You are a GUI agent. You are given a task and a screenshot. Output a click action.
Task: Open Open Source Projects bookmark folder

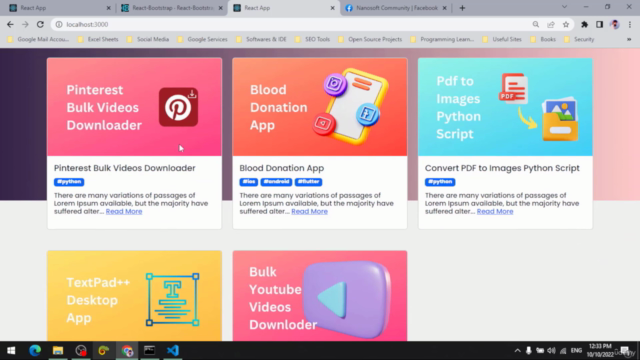(x=370, y=39)
